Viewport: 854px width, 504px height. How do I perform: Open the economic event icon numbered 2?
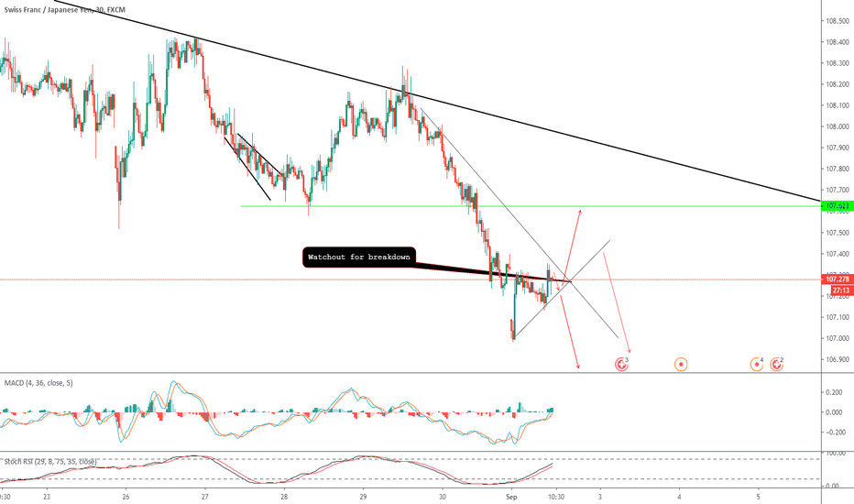click(776, 364)
